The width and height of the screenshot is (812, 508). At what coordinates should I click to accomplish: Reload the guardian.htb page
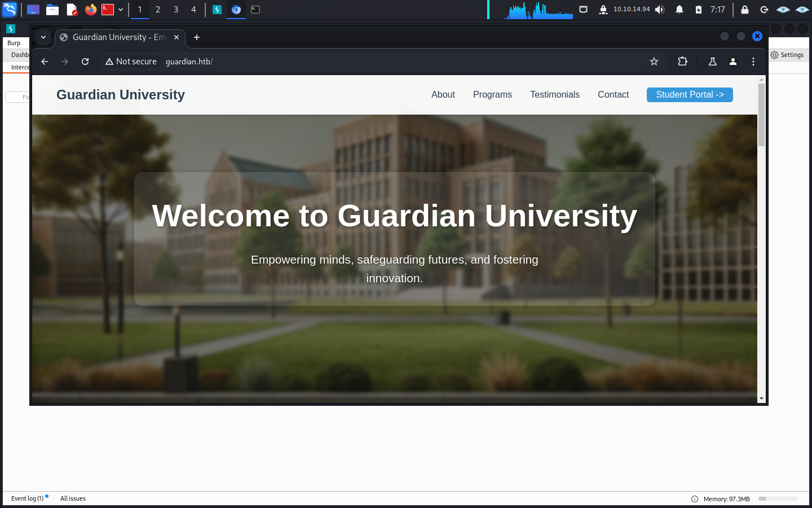[85, 62]
